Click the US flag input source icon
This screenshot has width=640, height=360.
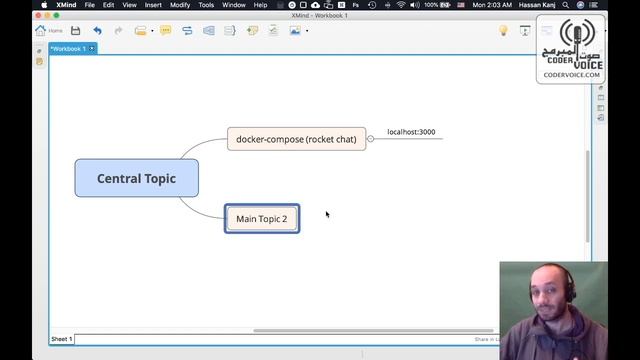coord(461,5)
